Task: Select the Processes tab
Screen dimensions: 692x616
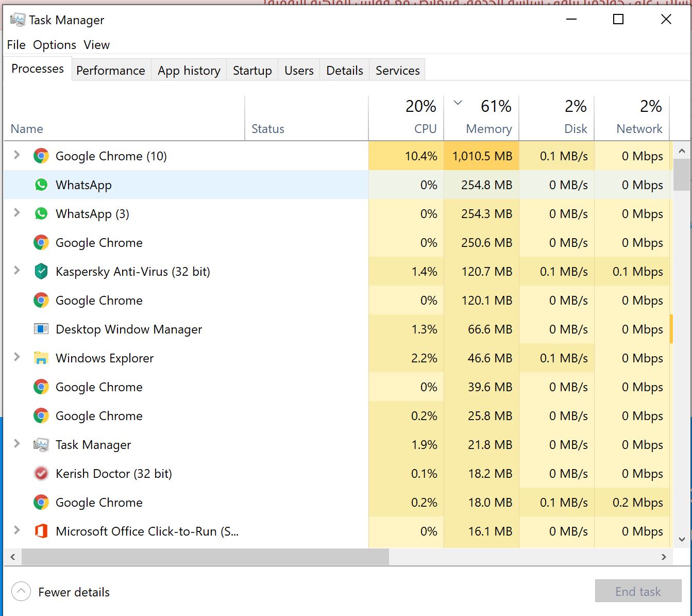Action: pos(38,69)
